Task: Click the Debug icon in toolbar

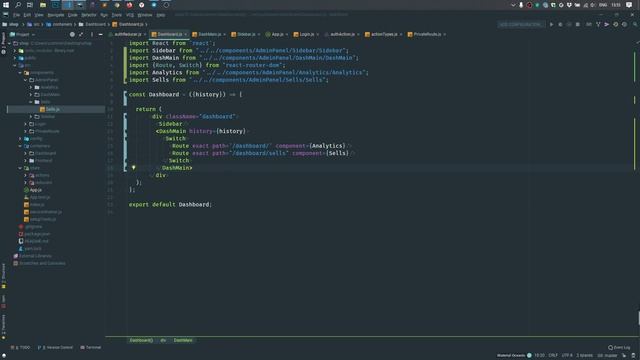Action: (x=560, y=24)
